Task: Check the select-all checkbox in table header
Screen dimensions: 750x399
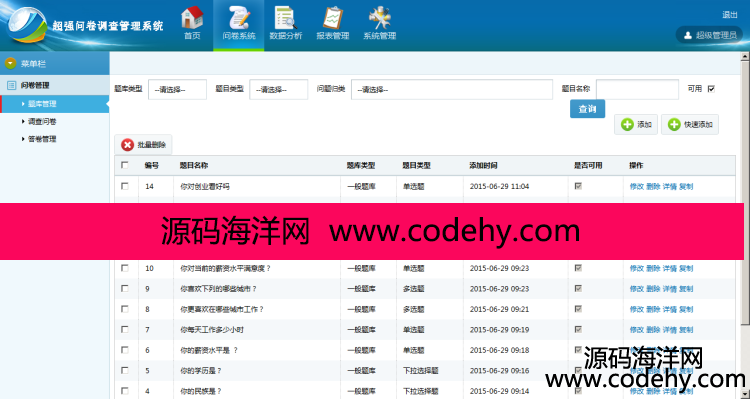Action: [x=125, y=165]
